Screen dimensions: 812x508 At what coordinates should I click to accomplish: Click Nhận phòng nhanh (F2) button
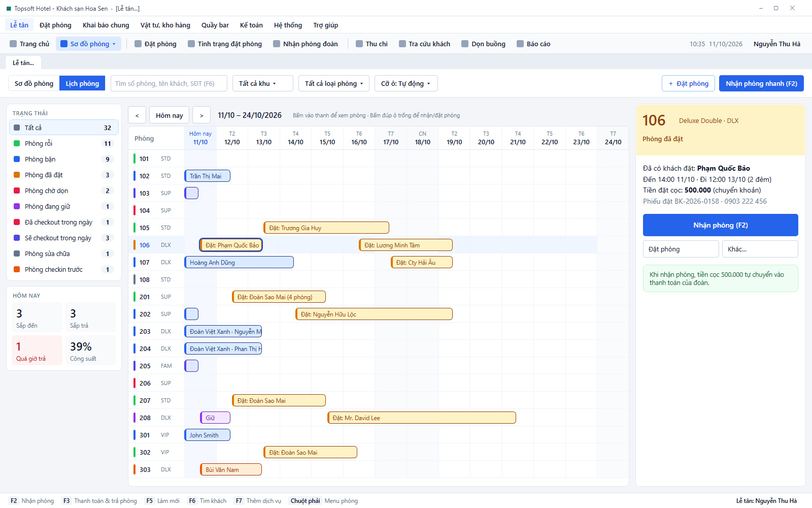click(761, 83)
